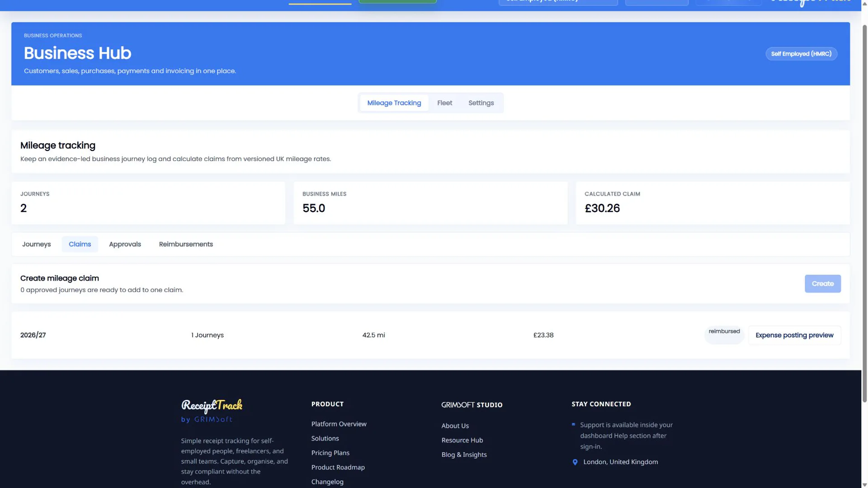This screenshot has height=488, width=868.
Task: Click the 2026/27 claim year text
Action: tap(33, 335)
